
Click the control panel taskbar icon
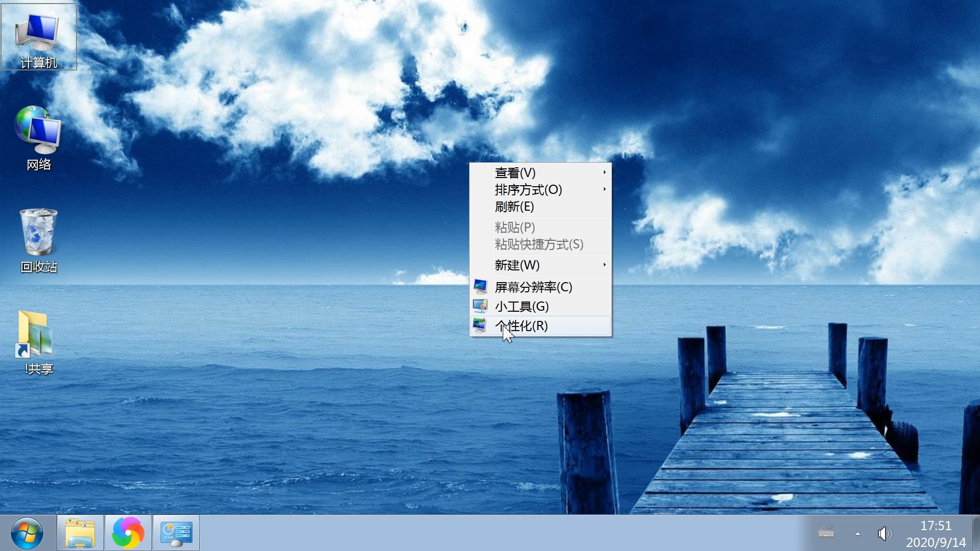pos(176,533)
